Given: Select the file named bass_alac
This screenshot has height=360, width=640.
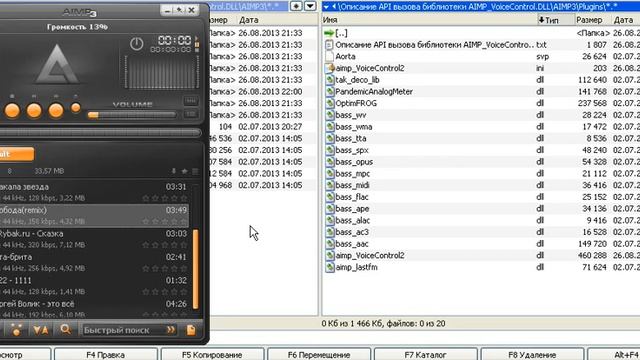Looking at the screenshot, I should pyautogui.click(x=353, y=220).
